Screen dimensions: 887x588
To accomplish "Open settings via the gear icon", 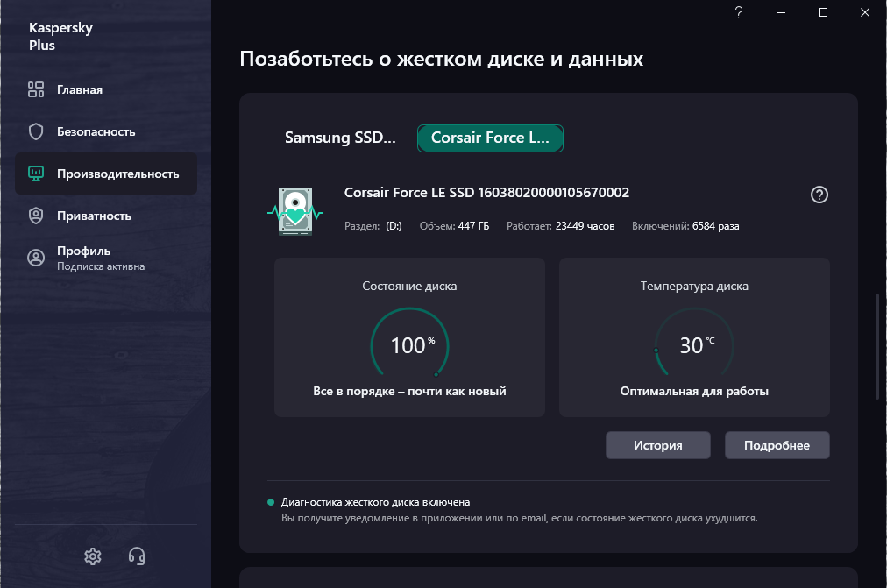I will coord(93,556).
